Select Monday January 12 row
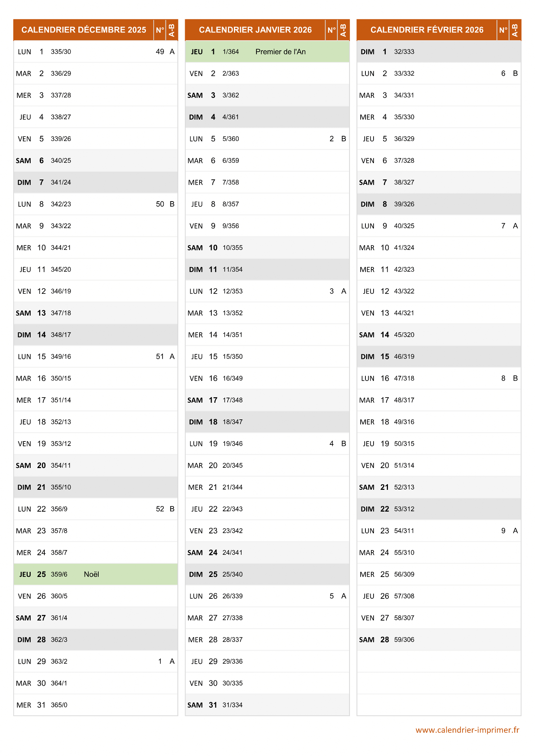 (267, 291)
